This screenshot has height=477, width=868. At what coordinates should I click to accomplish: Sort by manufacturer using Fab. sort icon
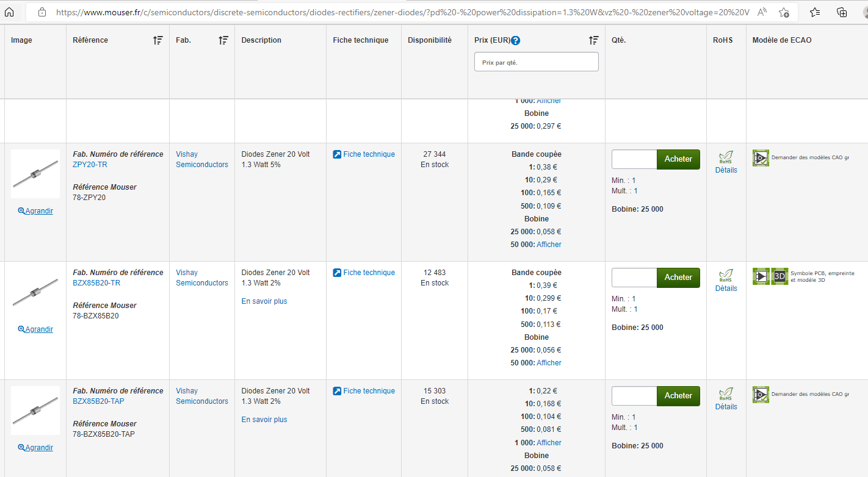(223, 40)
